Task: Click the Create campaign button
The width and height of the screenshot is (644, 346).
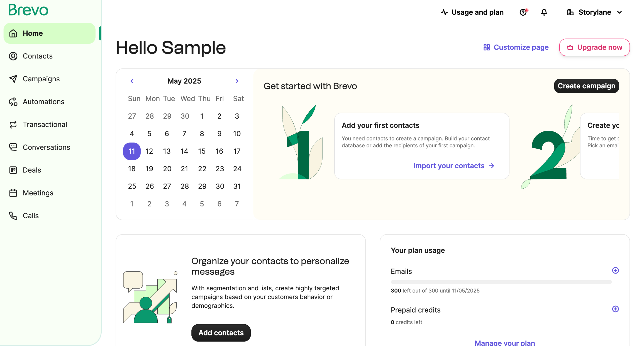Action: point(586,86)
